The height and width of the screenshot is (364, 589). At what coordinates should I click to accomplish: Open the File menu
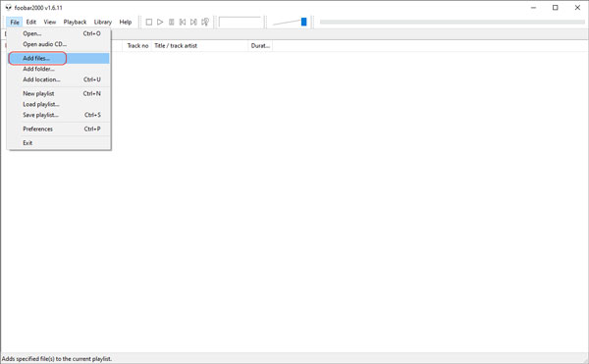tap(15, 23)
